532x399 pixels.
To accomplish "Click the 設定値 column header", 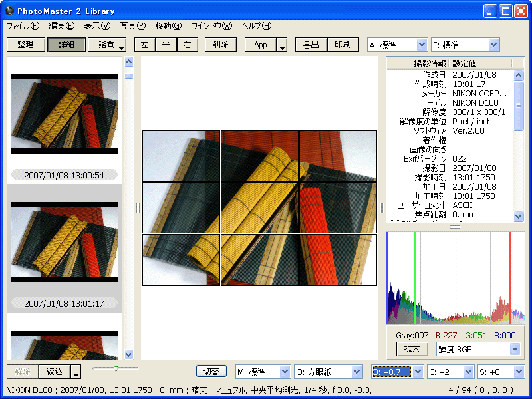I will [480, 63].
